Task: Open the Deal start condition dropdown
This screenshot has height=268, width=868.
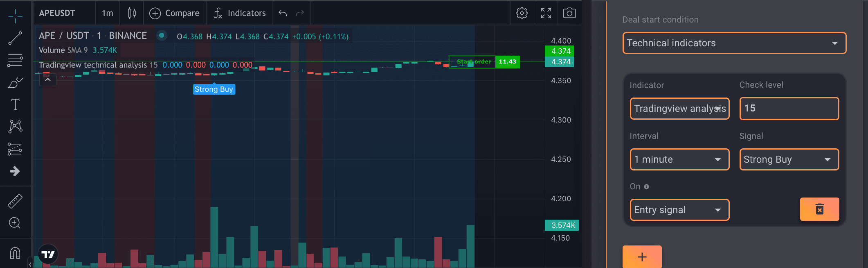Action: [x=734, y=43]
